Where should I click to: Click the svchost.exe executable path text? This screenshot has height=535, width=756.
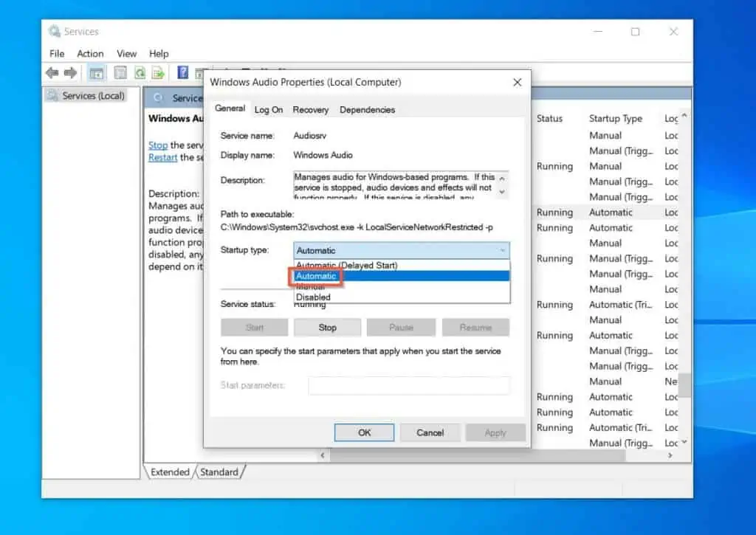(x=357, y=227)
